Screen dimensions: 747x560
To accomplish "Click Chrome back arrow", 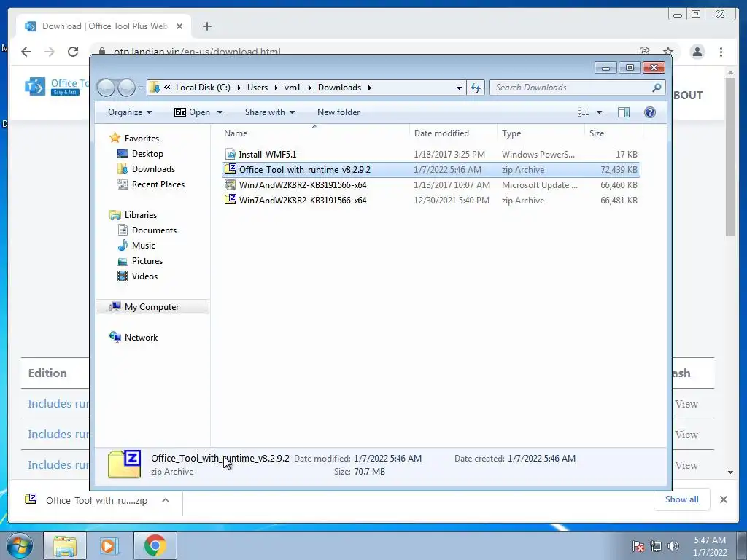I will coord(26,52).
